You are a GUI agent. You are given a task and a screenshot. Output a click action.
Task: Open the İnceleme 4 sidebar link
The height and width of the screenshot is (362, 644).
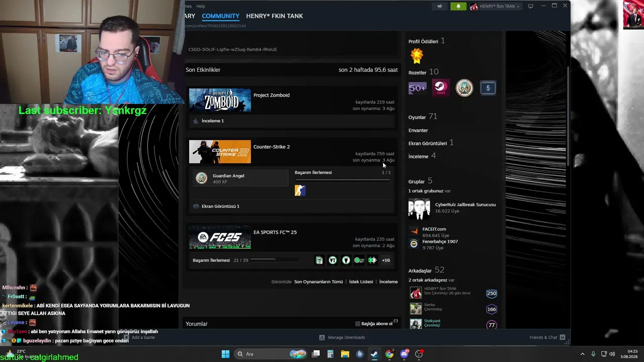click(422, 156)
